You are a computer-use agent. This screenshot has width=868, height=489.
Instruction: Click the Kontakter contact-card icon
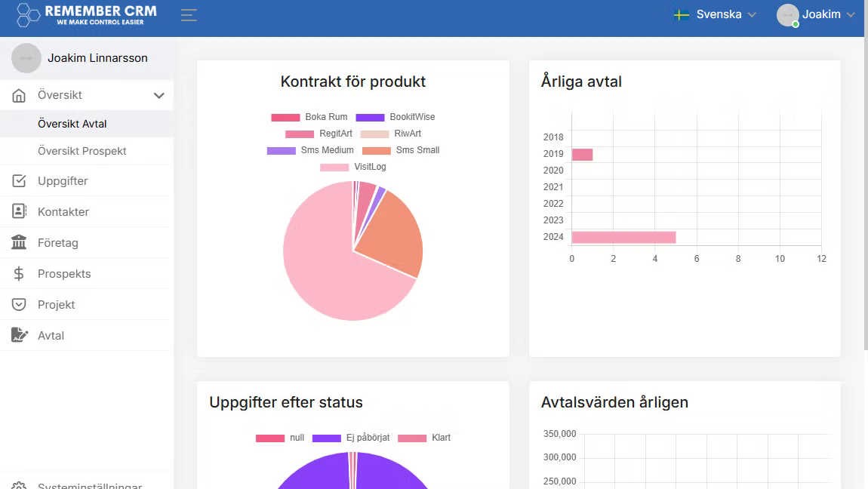tap(19, 211)
